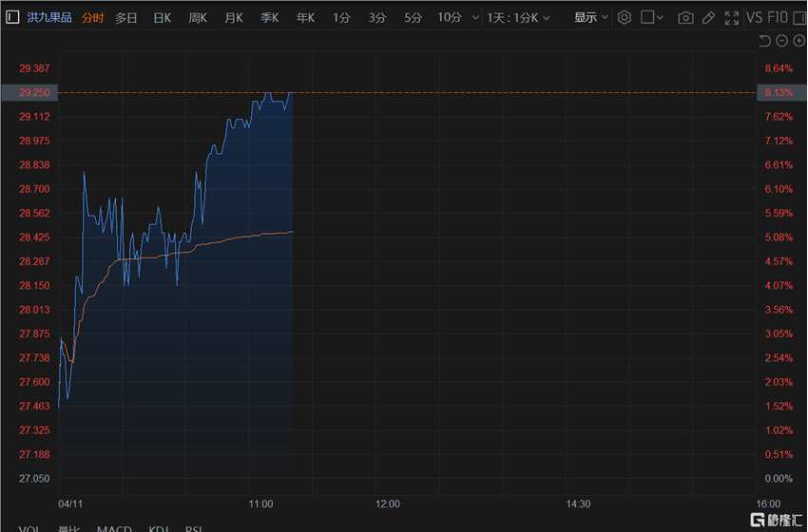Take a chart screenshot with camera icon
This screenshot has height=532, width=808.
685,17
